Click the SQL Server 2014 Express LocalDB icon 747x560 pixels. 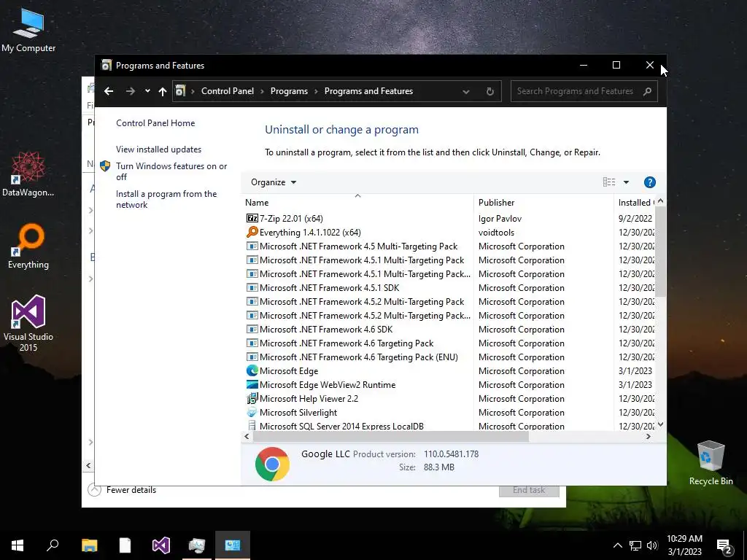click(x=252, y=426)
